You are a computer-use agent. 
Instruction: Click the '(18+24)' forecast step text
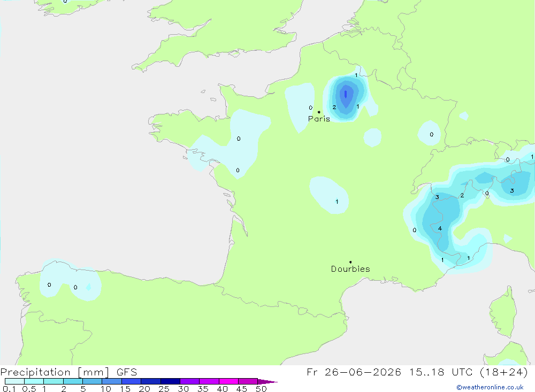(x=503, y=372)
